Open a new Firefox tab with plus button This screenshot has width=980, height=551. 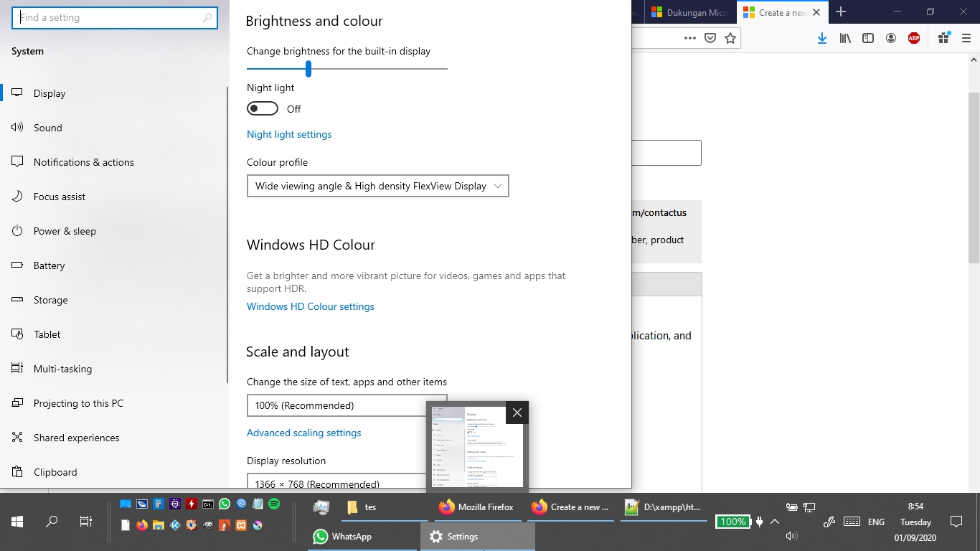[841, 11]
